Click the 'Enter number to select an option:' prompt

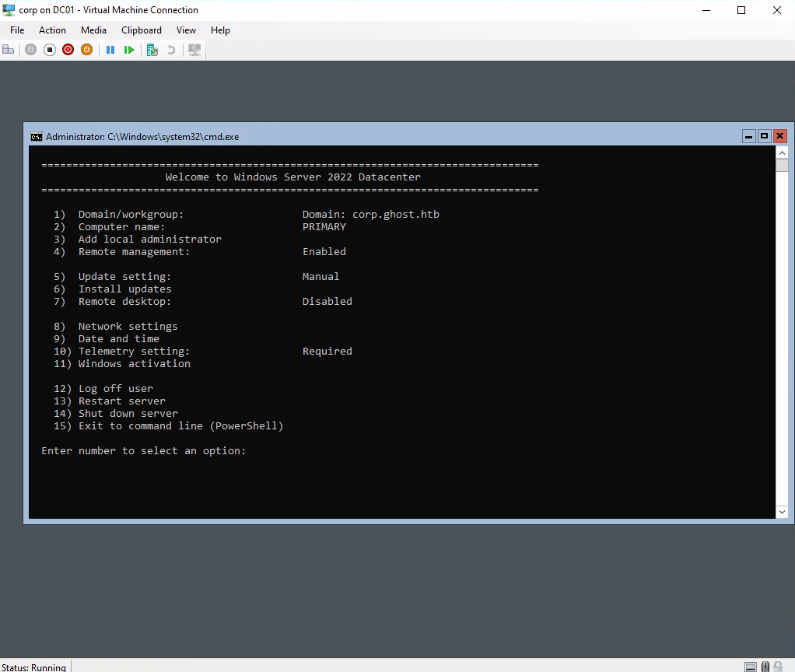[143, 451]
